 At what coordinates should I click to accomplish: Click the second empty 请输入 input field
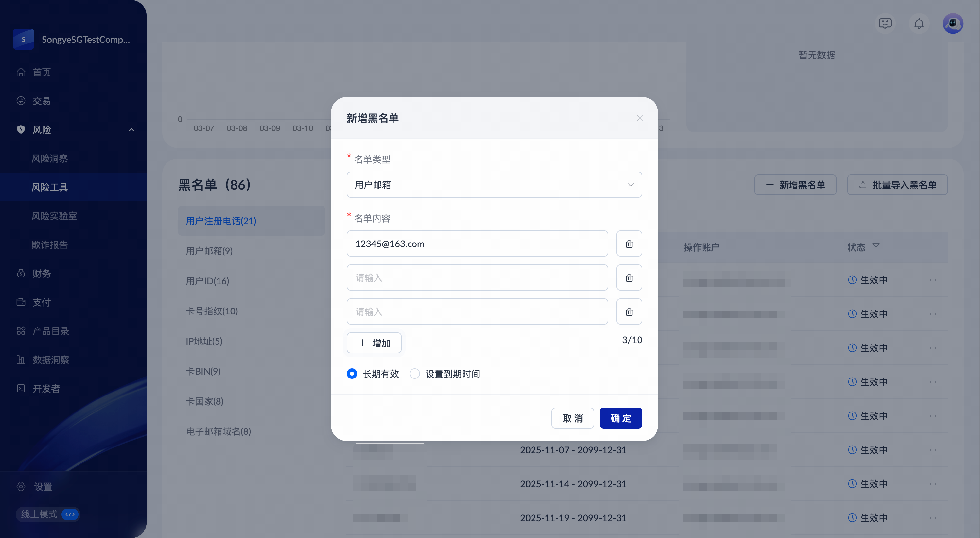477,312
